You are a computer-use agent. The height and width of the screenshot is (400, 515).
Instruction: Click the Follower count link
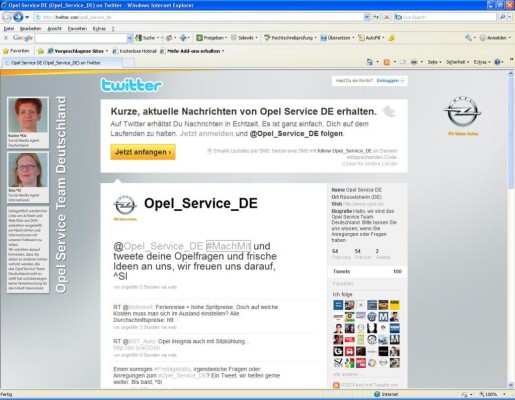click(x=363, y=254)
